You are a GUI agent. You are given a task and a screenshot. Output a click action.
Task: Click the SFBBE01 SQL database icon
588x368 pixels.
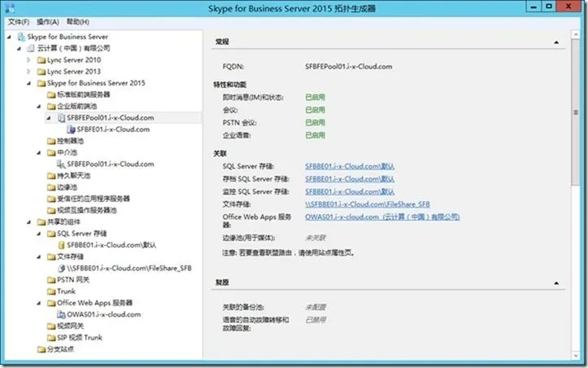pyautogui.click(x=62, y=245)
